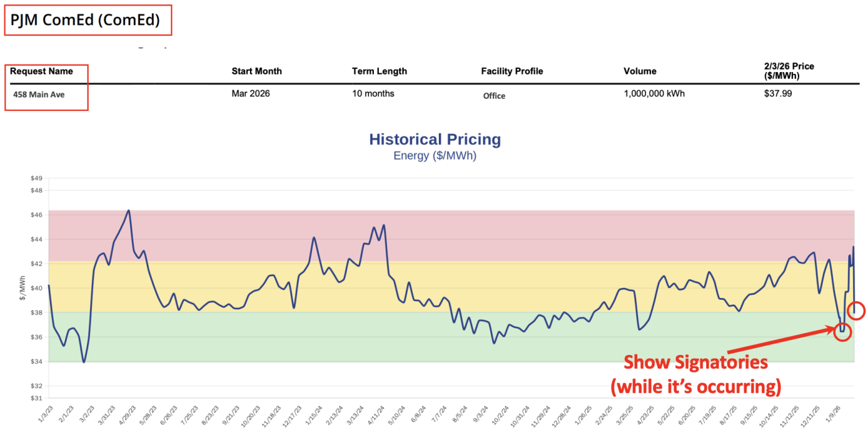
Task: Select the Request Name column header
Action: pos(41,71)
